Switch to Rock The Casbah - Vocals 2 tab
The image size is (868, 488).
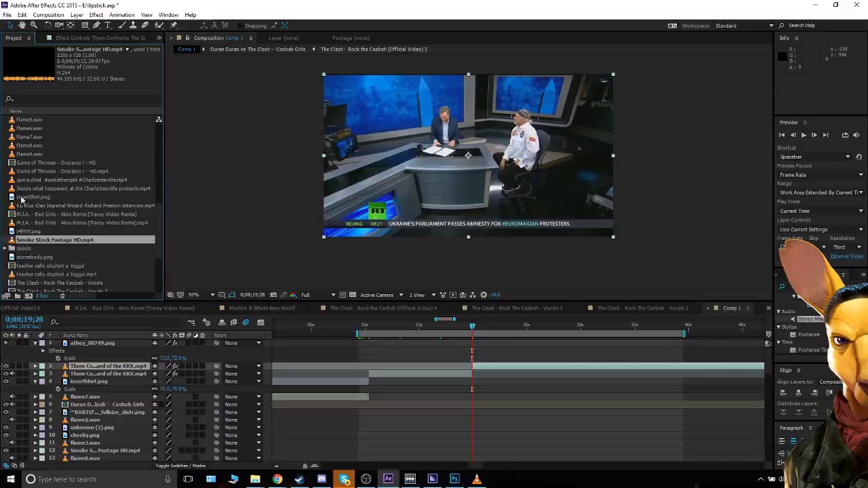click(x=517, y=308)
